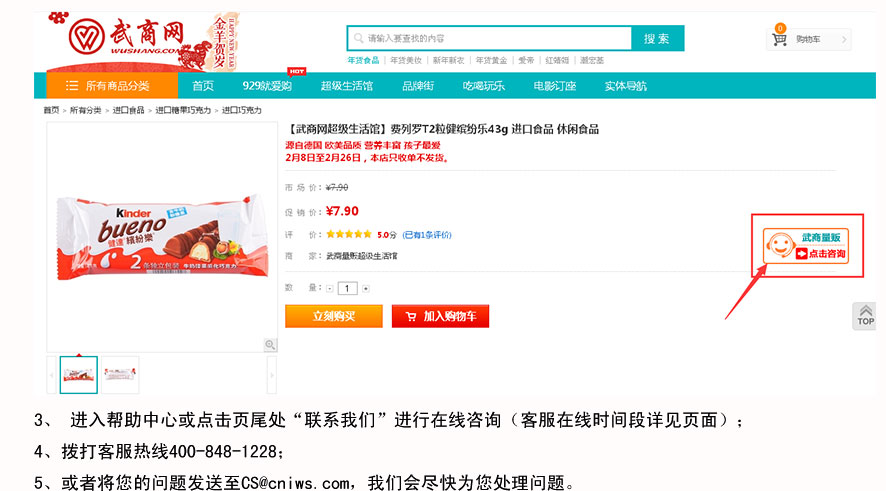Open the 超级生活馆 nav tab
886x491 pixels.
346,86
